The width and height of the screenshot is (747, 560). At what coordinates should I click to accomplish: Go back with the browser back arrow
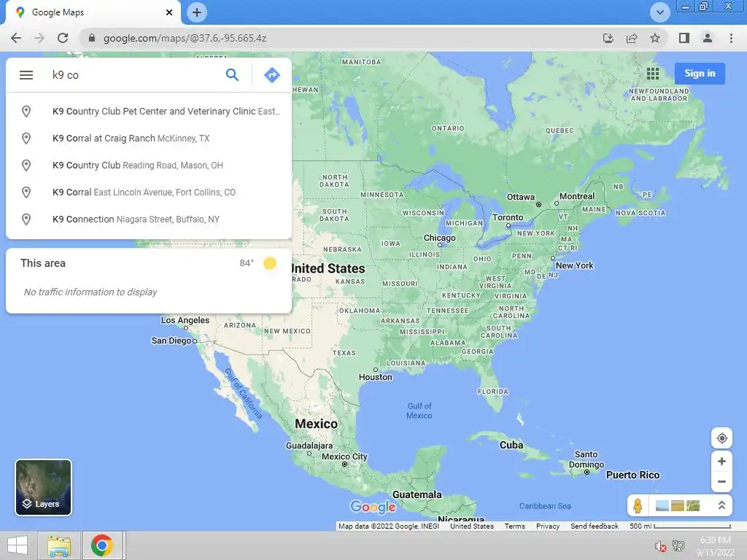[16, 38]
